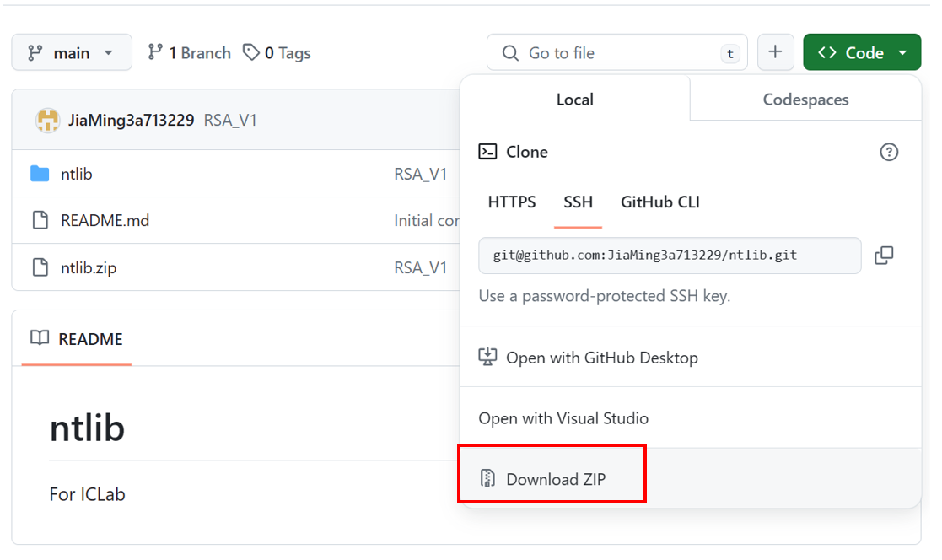942x560 pixels.
Task: Click the password-protected SSH key hint
Action: [605, 296]
